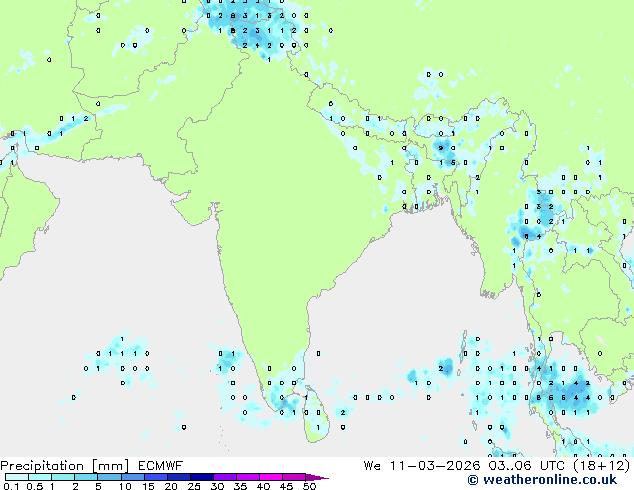The image size is (634, 490).
Task: Click the '0.1' legend value label
Action: coord(11,486)
